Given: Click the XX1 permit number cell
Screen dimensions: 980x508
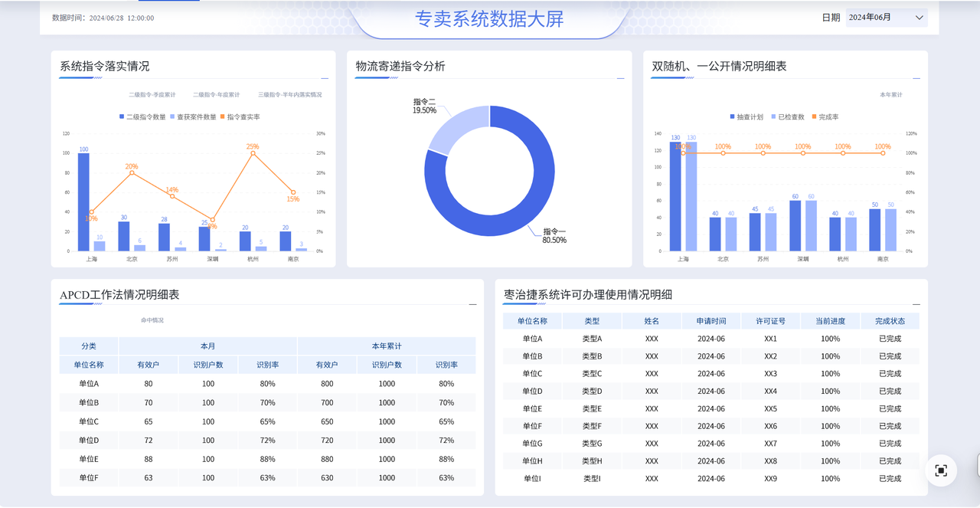Looking at the screenshot, I should [771, 339].
